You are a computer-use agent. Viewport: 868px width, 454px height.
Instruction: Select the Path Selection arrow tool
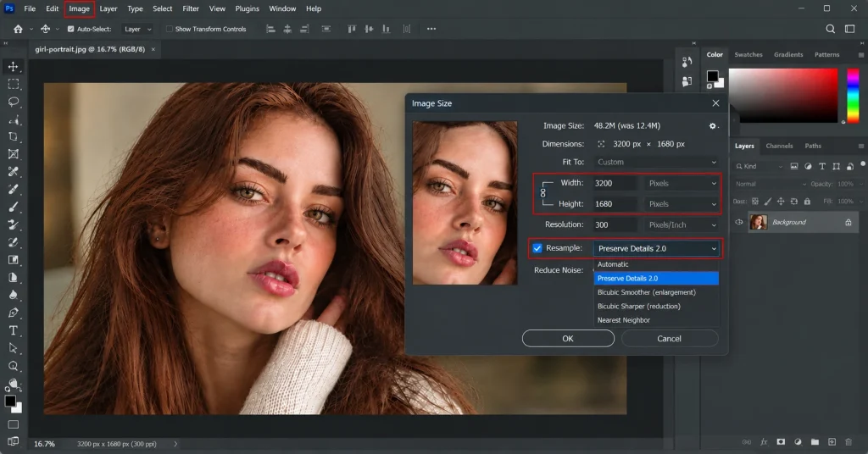point(13,348)
